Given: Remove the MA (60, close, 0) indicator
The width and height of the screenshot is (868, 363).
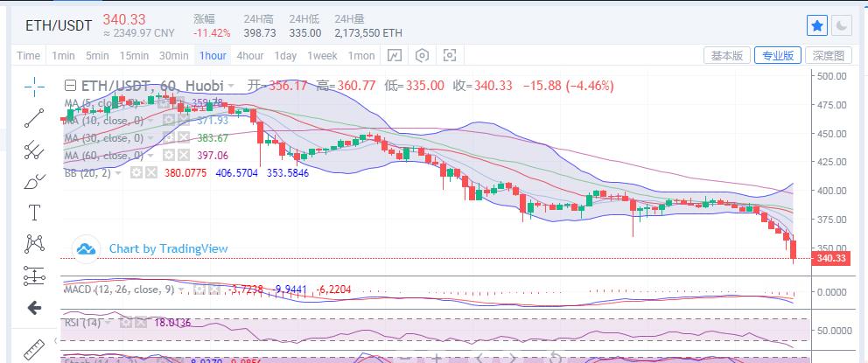Looking at the screenshot, I should [182, 155].
